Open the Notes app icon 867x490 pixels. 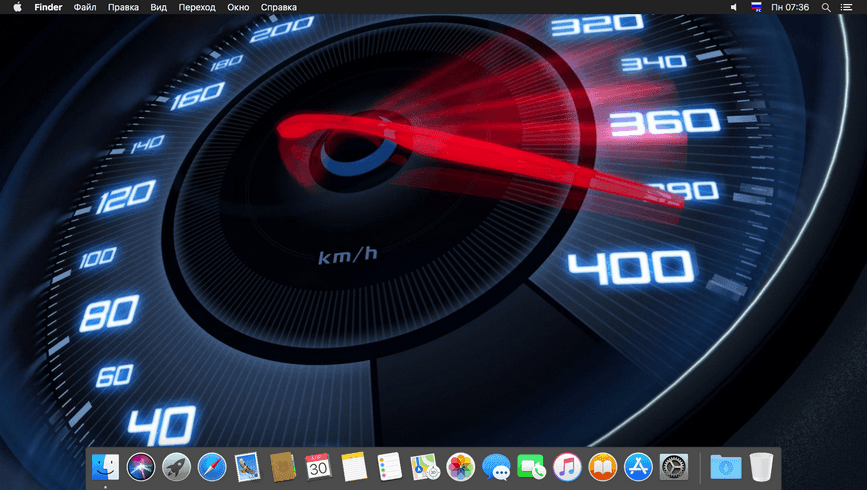[354, 467]
